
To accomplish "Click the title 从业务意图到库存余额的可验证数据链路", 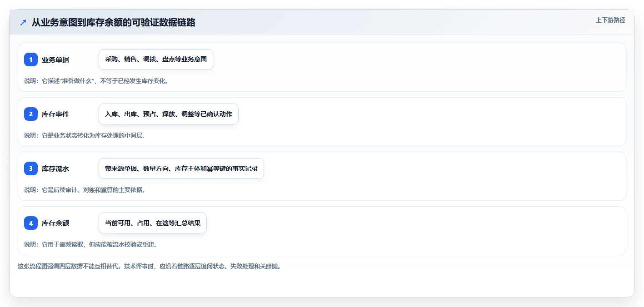I will 114,22.
